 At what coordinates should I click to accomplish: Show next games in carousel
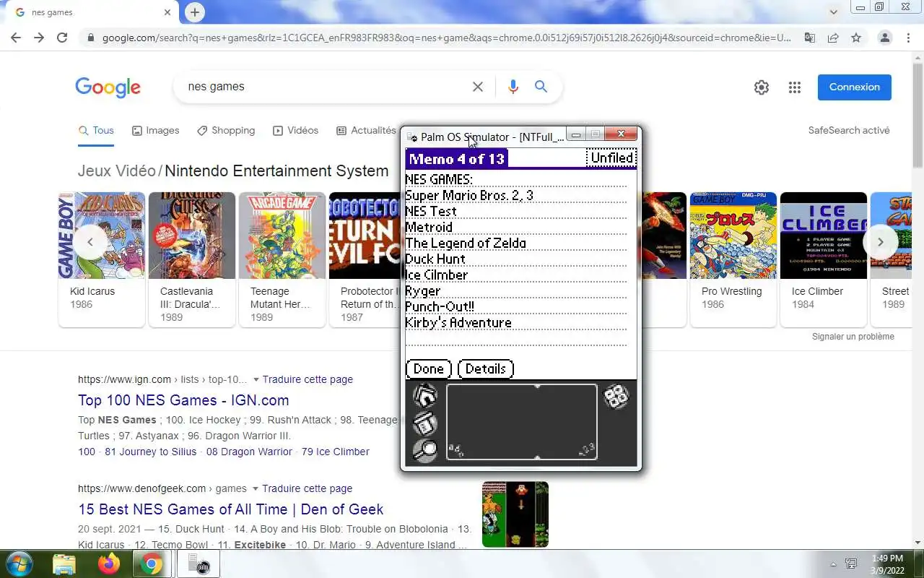pyautogui.click(x=880, y=242)
